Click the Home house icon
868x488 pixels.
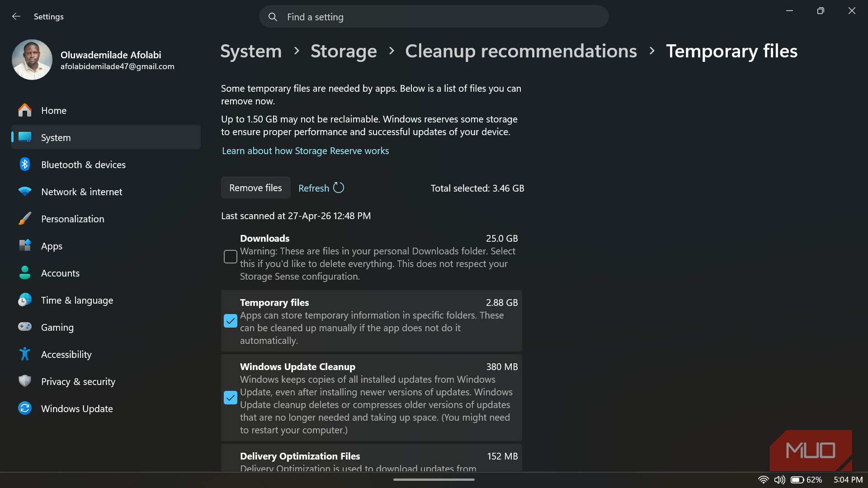tap(25, 110)
